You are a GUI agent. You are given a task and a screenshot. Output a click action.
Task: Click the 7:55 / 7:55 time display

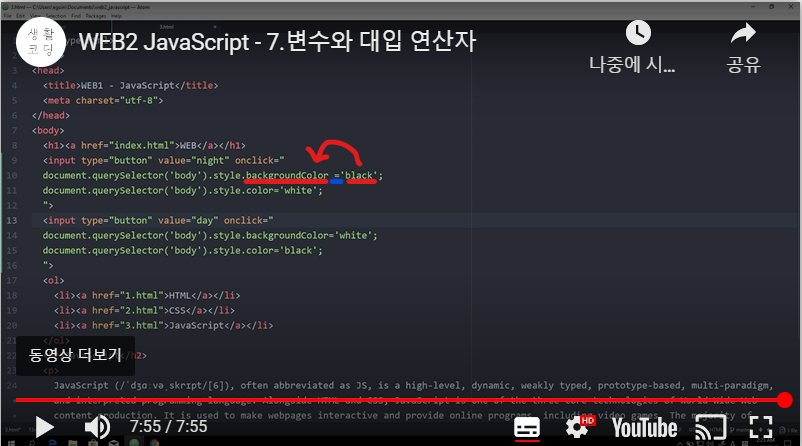pyautogui.click(x=168, y=427)
